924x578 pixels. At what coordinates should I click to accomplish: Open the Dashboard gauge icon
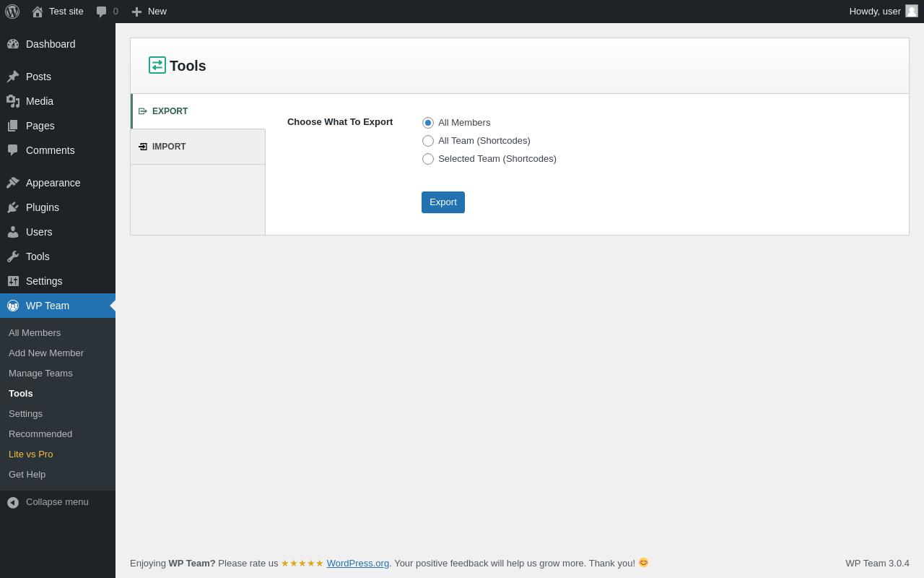click(13, 44)
